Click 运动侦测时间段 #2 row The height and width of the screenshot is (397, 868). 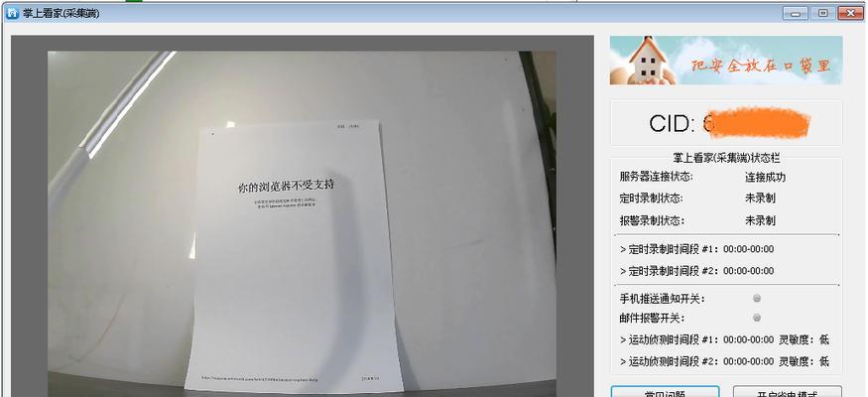tap(724, 361)
